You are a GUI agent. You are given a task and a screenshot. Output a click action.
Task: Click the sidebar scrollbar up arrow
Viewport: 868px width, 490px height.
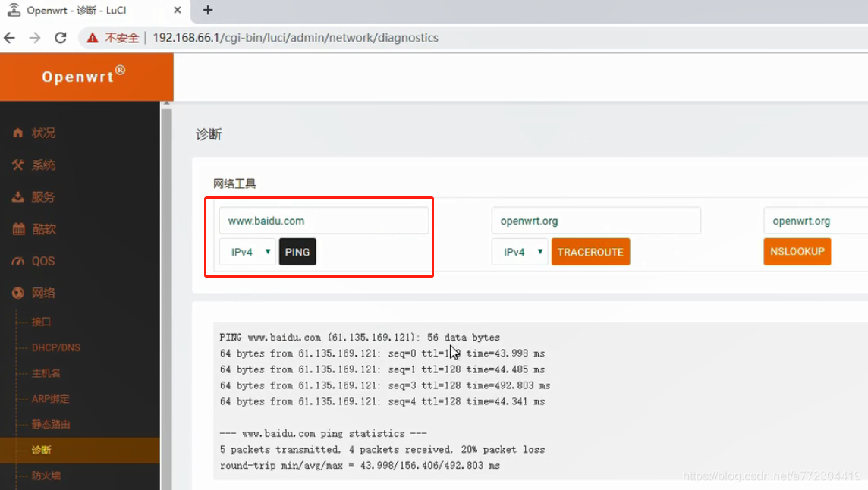(x=166, y=103)
